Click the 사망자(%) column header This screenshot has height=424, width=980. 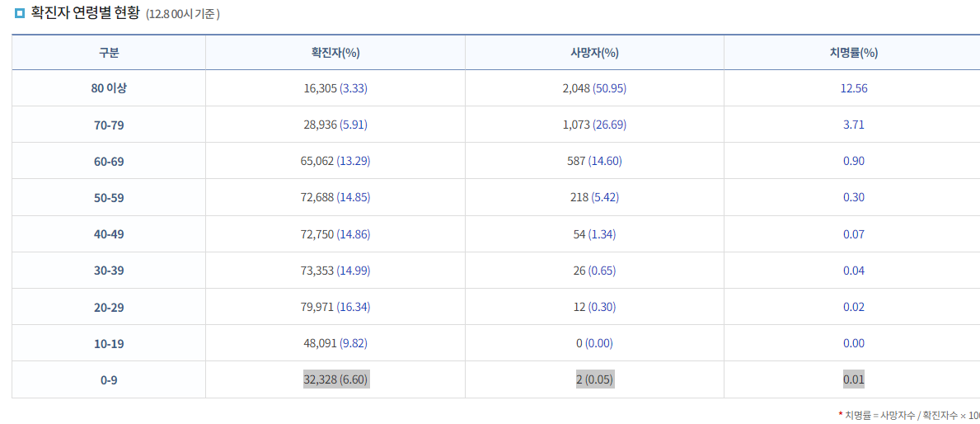pyautogui.click(x=594, y=53)
